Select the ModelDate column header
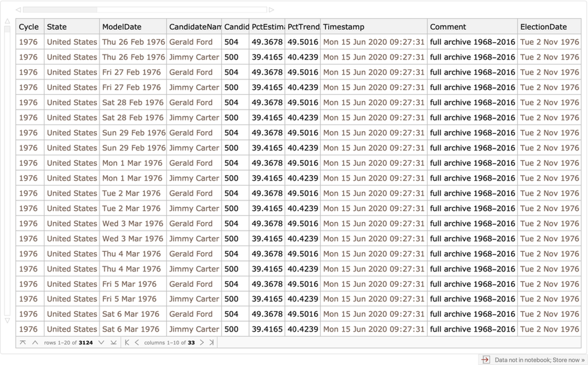Viewport: 588px width, 365px height. tap(122, 27)
